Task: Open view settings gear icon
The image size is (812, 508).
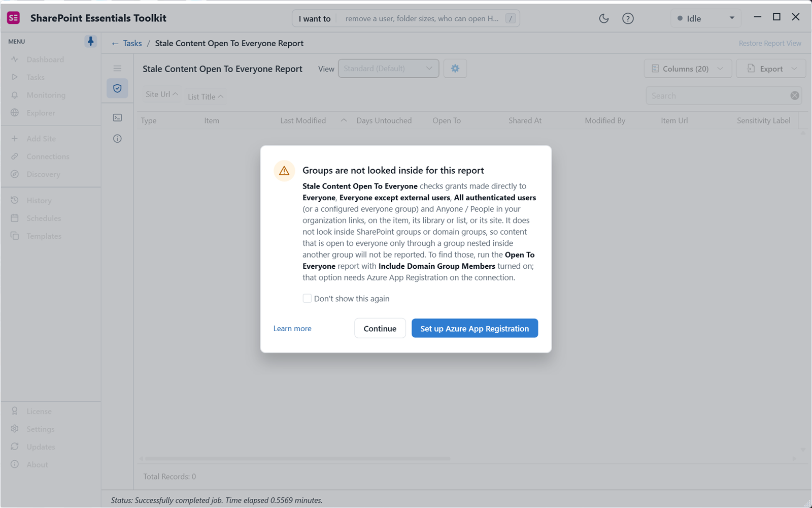Action: click(x=455, y=69)
